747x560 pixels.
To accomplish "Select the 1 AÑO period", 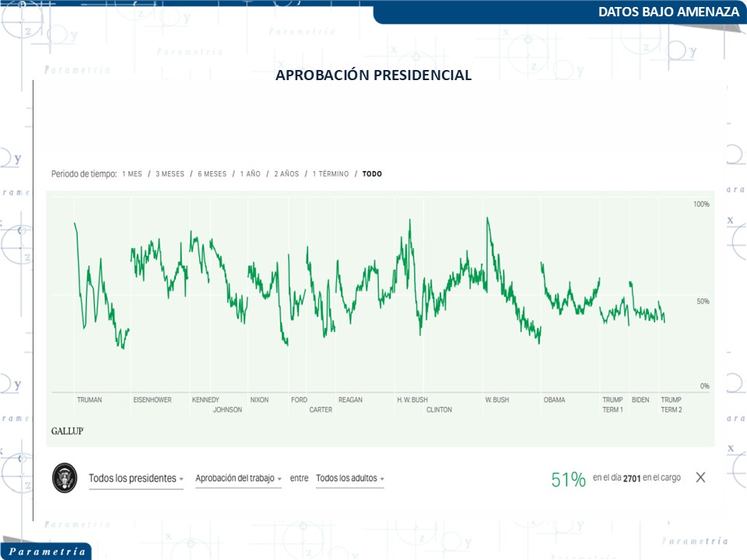I will (250, 174).
